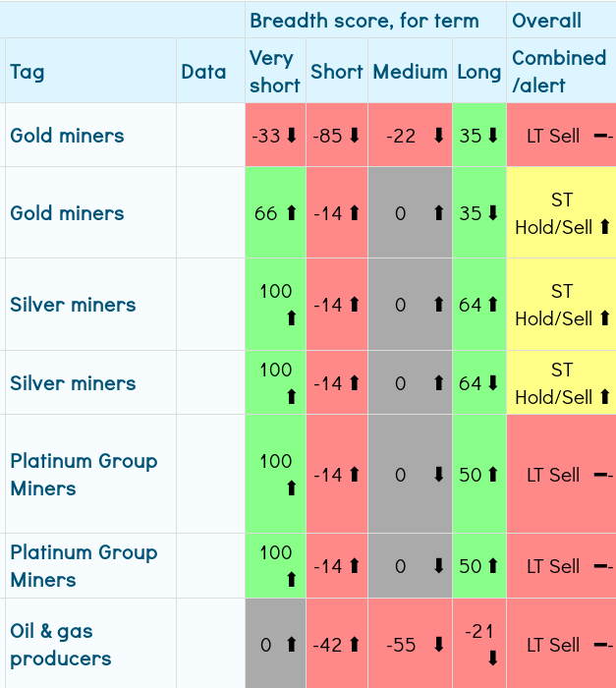Image resolution: width=616 pixels, height=688 pixels.
Task: Click the up arrow beside score 66
Action: click(291, 213)
